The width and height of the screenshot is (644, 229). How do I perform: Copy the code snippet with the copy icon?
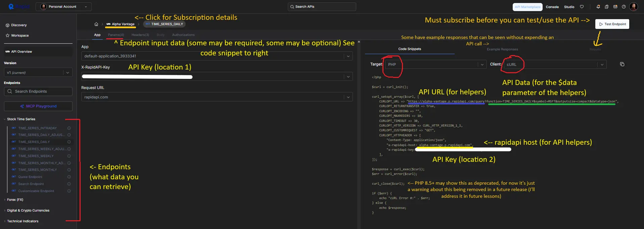622,64
